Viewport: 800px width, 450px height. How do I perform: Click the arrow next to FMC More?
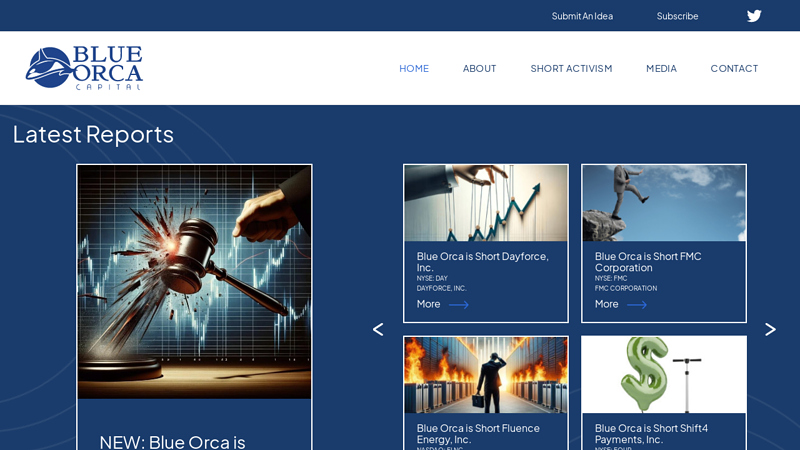point(637,305)
